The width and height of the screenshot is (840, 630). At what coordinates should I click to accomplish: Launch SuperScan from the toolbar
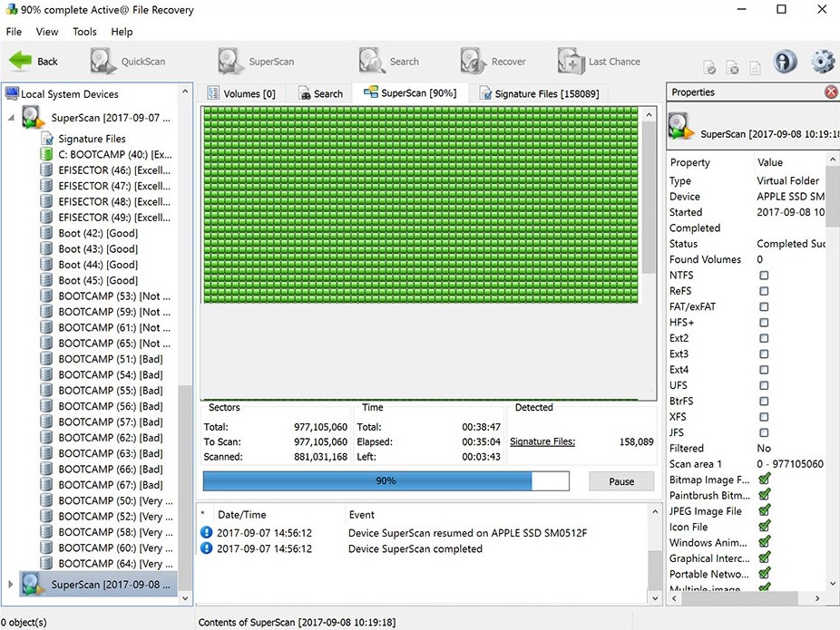[257, 61]
